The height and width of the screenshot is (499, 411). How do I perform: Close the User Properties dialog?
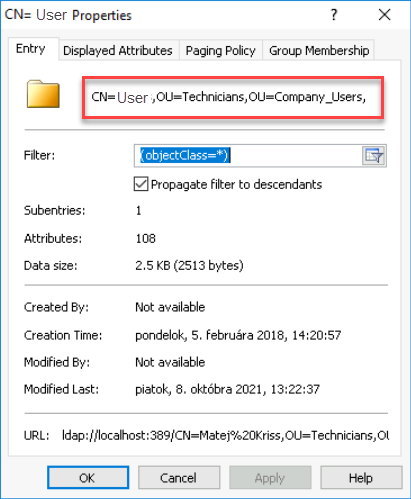tap(384, 15)
